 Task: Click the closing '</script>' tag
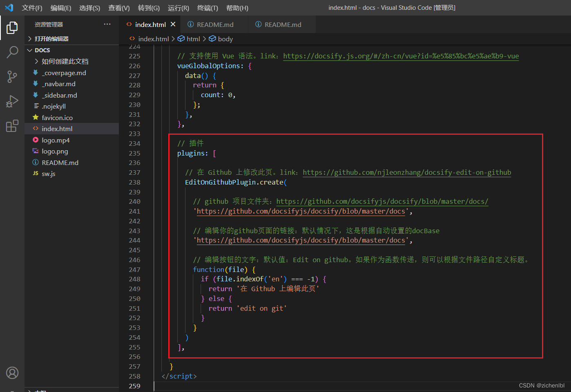point(179,376)
